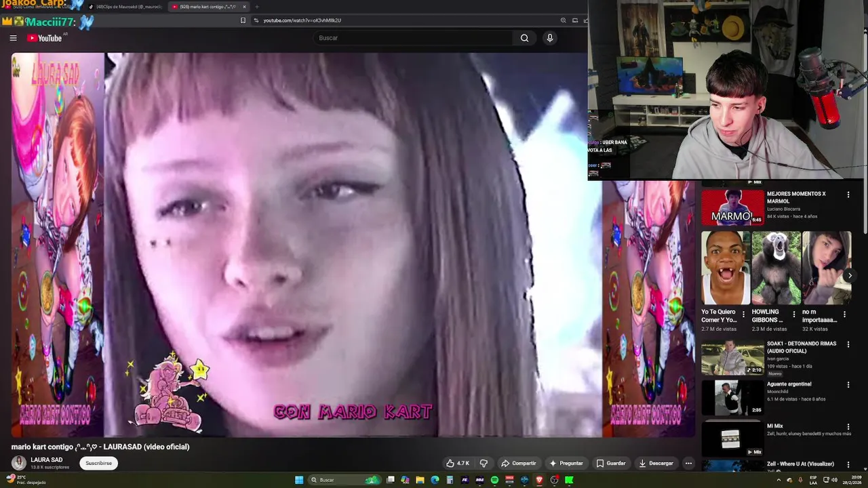Screen dimensions: 868x488
Task: Open a new browser tab
Action: click(256, 7)
